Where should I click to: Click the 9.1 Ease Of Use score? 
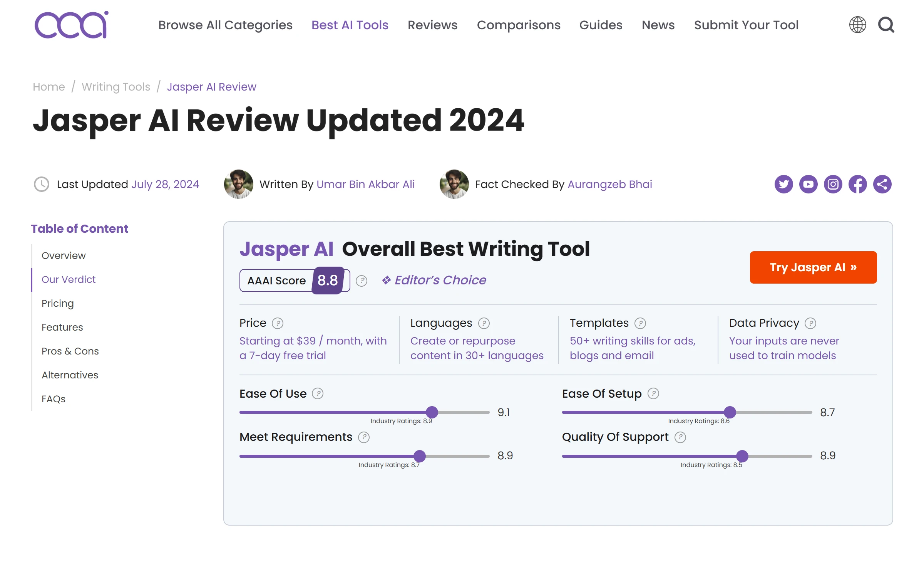click(504, 413)
